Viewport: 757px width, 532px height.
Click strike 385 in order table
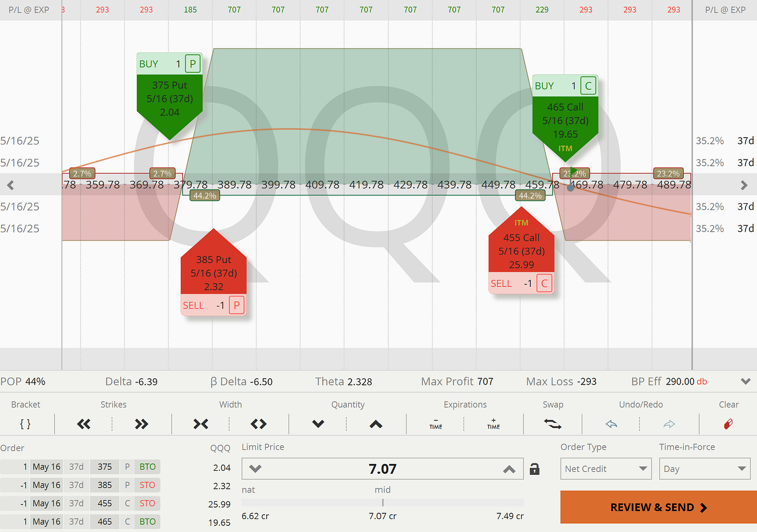click(105, 485)
